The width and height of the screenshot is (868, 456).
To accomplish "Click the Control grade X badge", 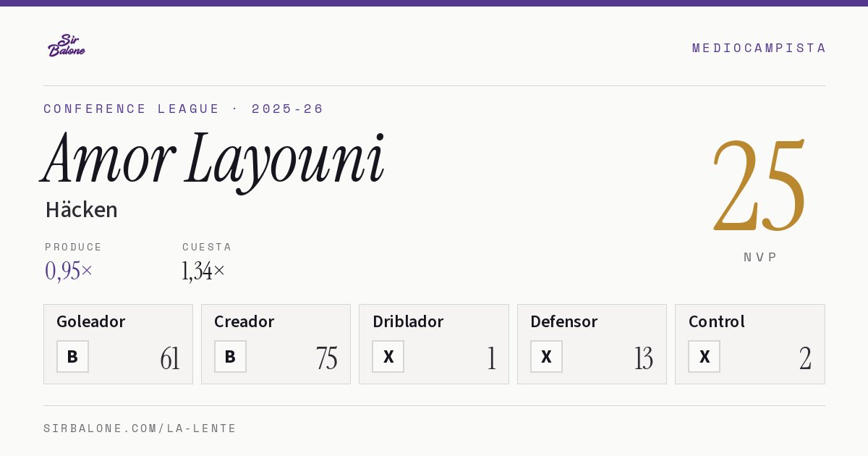I will click(x=704, y=356).
